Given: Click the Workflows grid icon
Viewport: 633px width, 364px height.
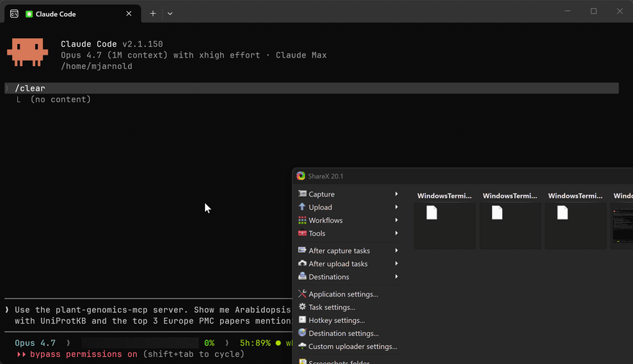Looking at the screenshot, I should tap(302, 220).
